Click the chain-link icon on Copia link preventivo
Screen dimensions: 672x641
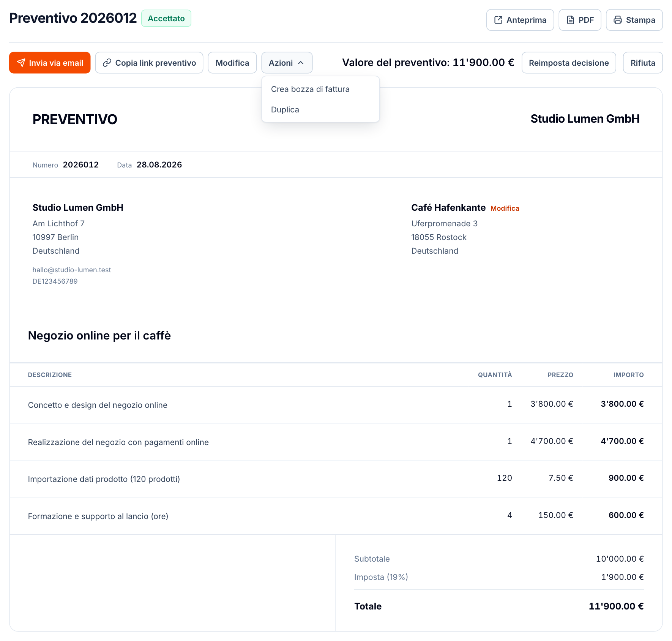click(107, 63)
